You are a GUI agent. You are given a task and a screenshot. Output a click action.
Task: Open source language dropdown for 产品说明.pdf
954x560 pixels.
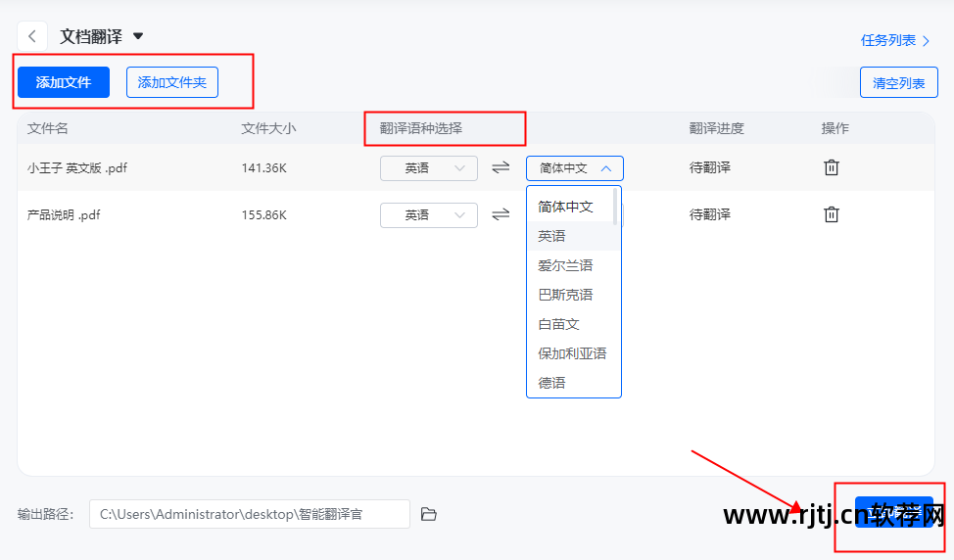click(429, 215)
